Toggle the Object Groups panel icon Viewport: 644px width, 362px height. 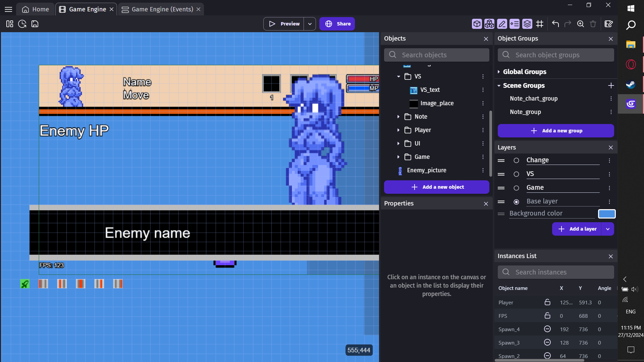pos(489,24)
